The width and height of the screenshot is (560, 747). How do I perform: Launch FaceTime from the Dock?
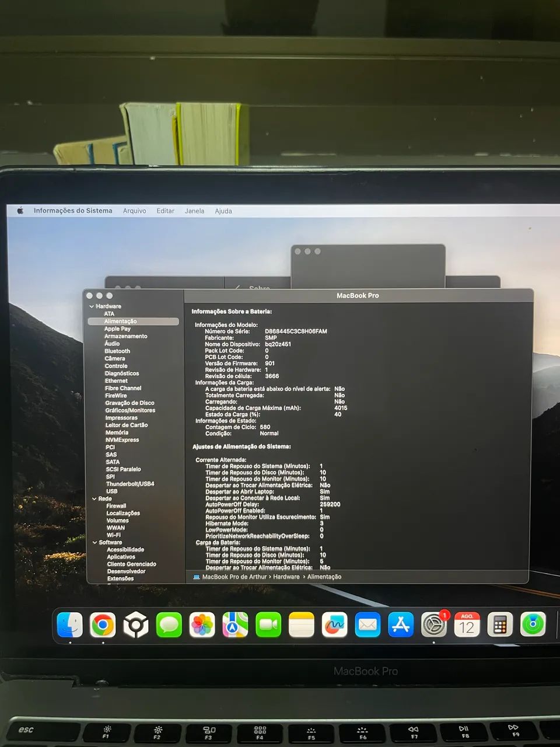coord(268,625)
